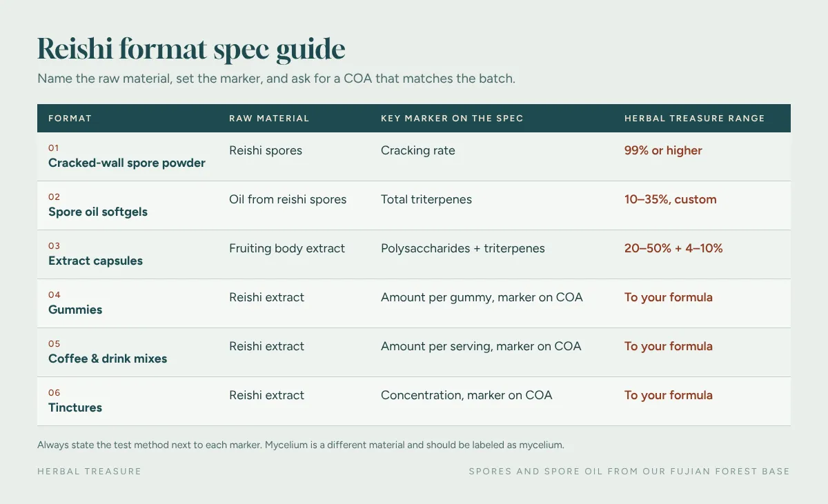This screenshot has height=504, width=828.
Task: Click the FORMAT column header
Action: pos(70,119)
